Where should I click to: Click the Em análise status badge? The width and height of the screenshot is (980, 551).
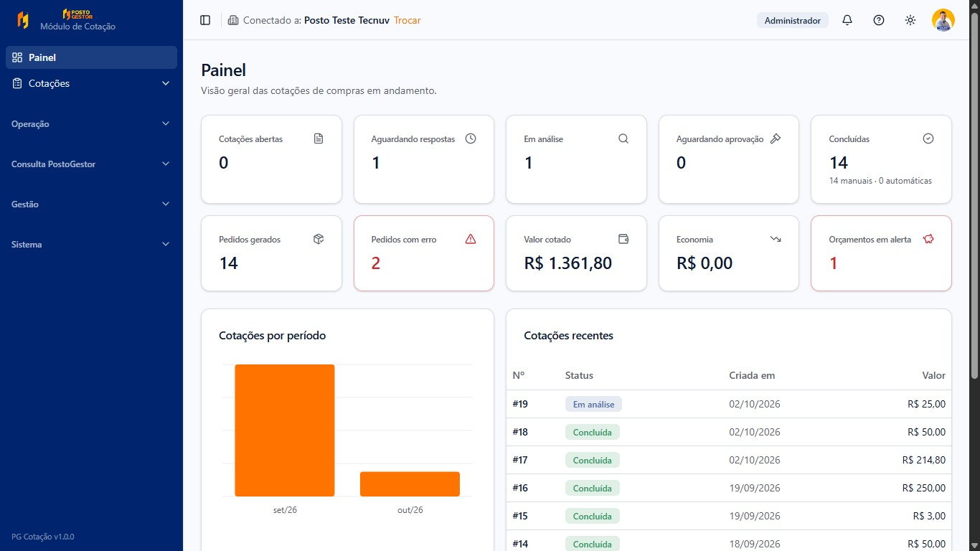coord(593,404)
